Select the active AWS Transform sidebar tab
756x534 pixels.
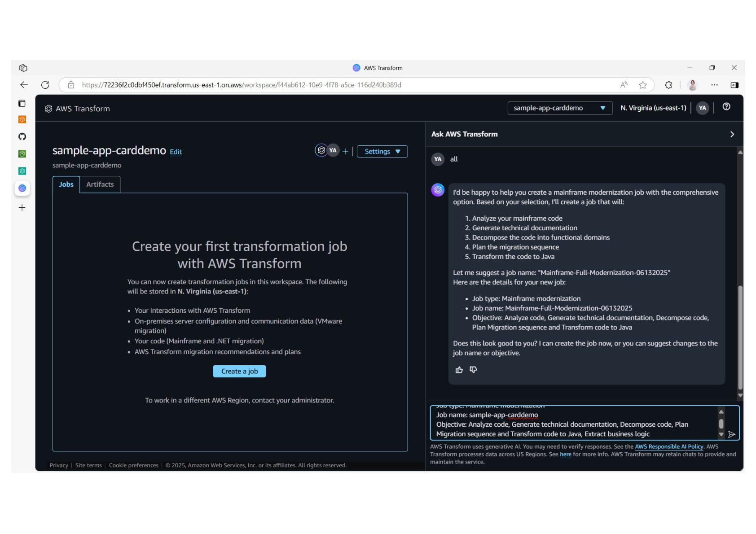[22, 188]
